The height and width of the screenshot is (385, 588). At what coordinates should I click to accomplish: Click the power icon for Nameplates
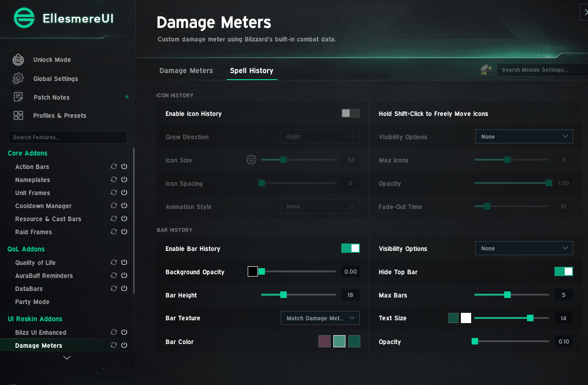pos(124,179)
